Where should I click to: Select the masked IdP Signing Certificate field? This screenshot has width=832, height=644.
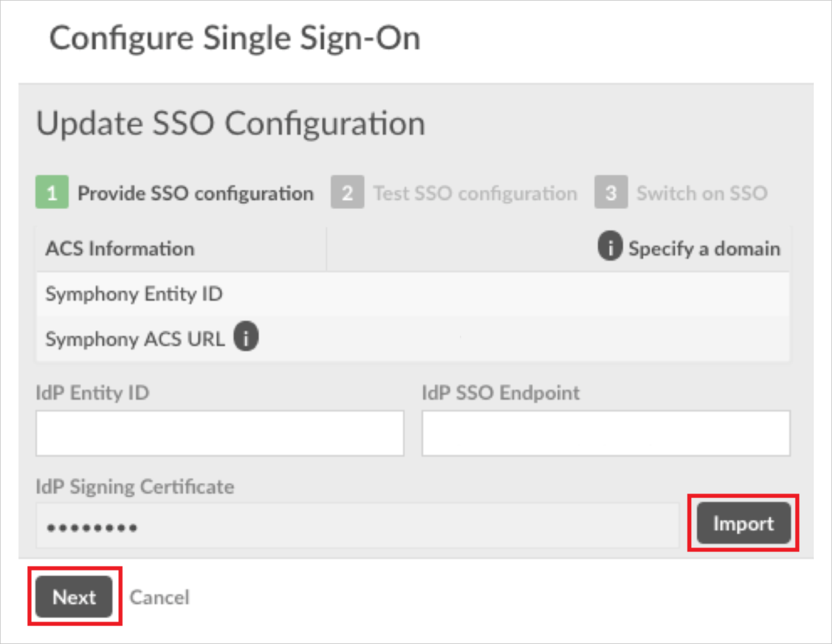(358, 526)
